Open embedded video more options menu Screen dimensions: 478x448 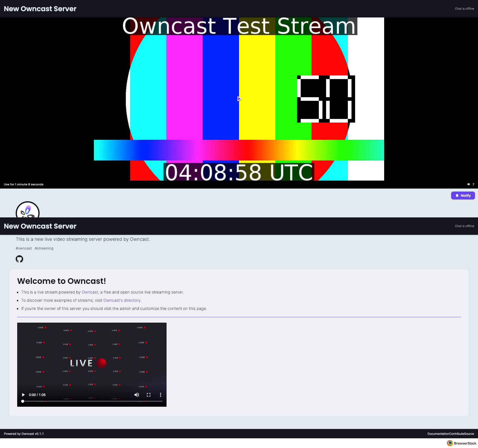[x=161, y=395]
